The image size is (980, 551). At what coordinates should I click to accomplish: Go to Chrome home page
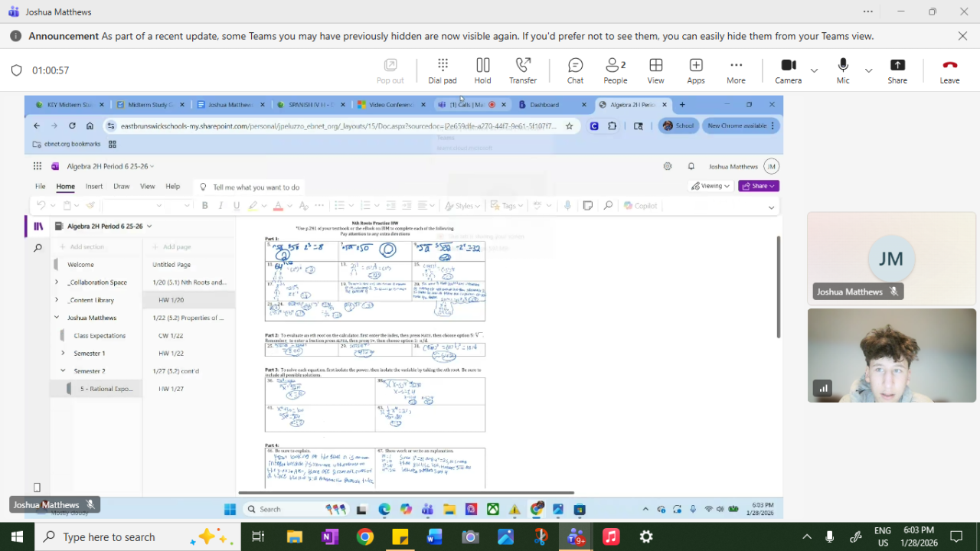coord(90,126)
